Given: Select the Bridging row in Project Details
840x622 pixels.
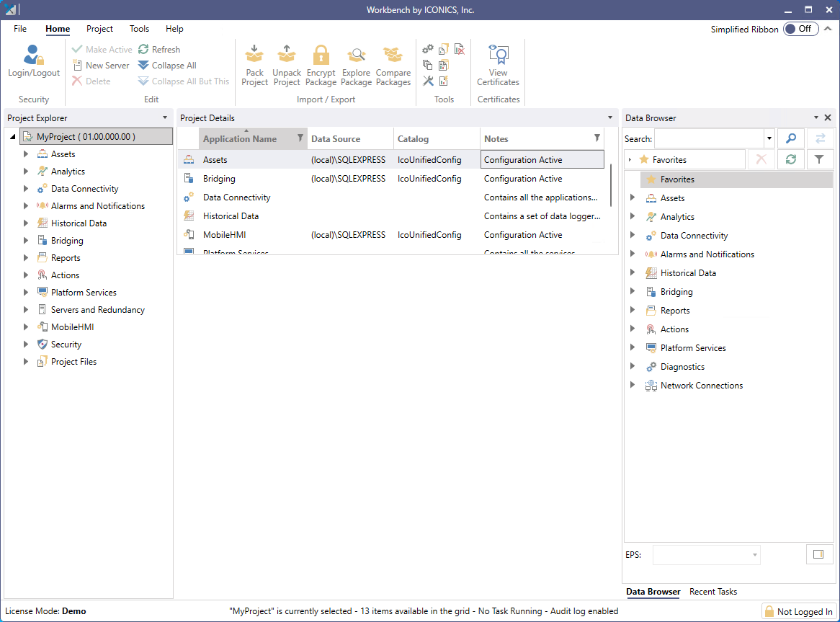Looking at the screenshot, I should click(391, 179).
